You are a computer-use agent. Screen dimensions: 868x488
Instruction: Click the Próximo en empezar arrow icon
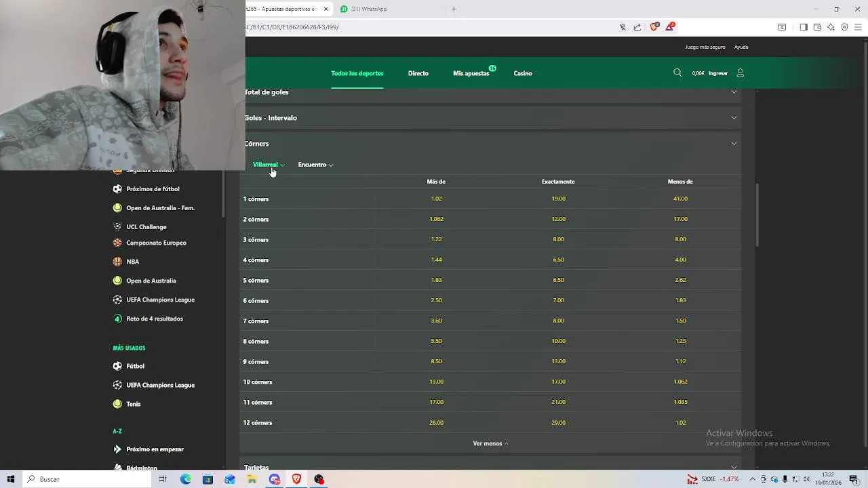coord(117,449)
